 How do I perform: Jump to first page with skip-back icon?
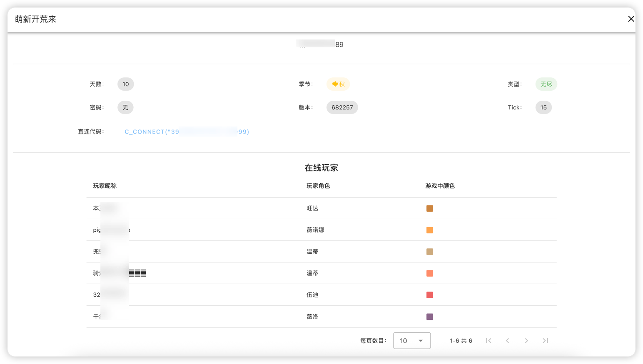(488, 340)
